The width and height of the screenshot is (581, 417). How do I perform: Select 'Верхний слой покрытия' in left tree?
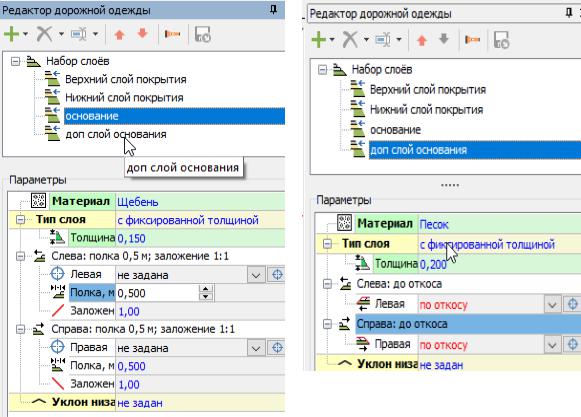coord(126,79)
